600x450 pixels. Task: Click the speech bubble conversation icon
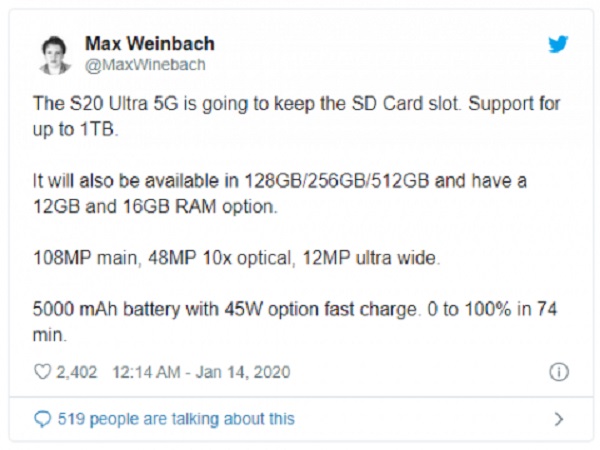[41, 419]
